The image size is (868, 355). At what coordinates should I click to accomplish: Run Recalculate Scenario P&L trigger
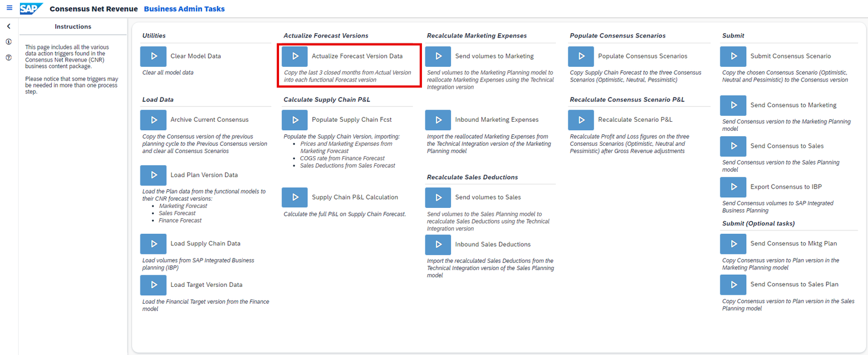click(581, 120)
